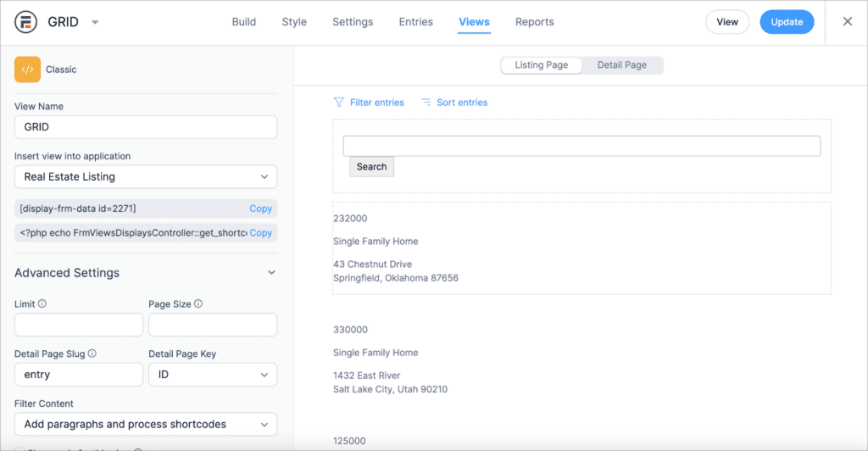Image resolution: width=868 pixels, height=451 pixels.
Task: Open the Entries tab
Action: click(415, 22)
